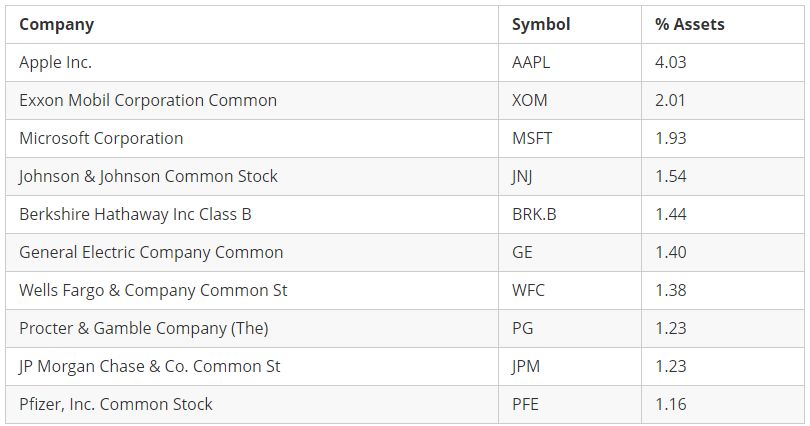Image resolution: width=810 pixels, height=426 pixels.
Task: Click the WFC ticker symbol
Action: 529,290
